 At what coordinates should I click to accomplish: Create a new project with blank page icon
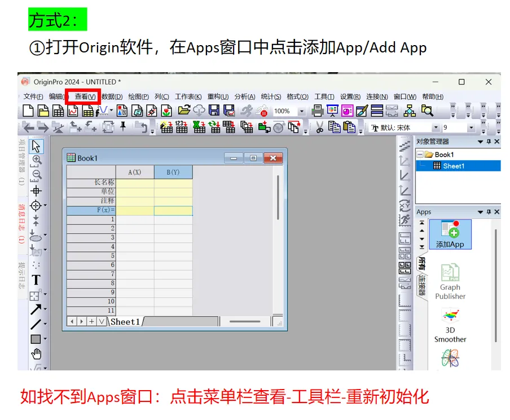pos(28,111)
